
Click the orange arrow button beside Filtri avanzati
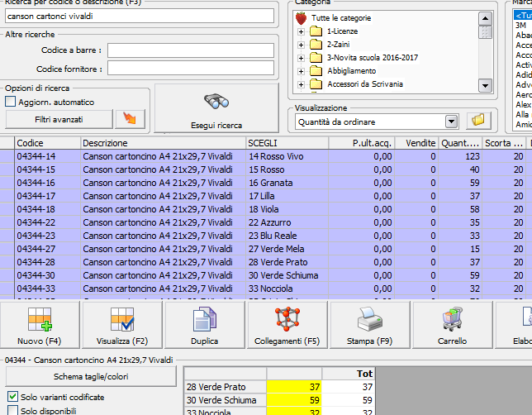tap(130, 119)
